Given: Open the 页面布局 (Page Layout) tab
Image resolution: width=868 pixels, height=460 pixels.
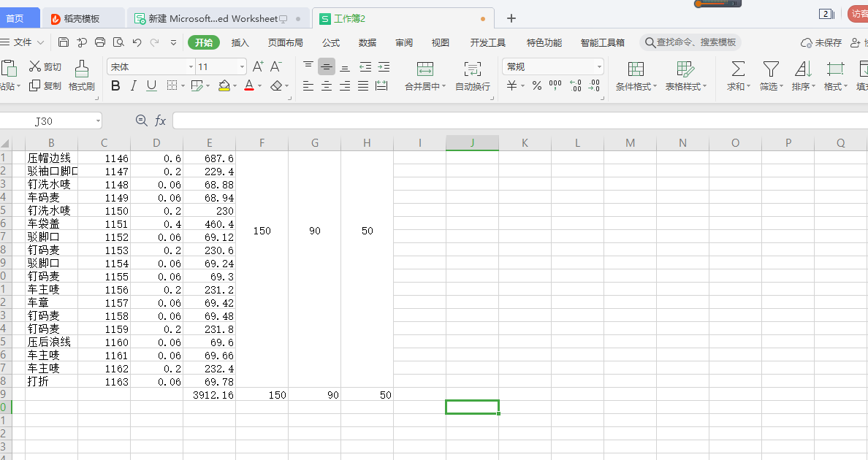Looking at the screenshot, I should tap(285, 42).
